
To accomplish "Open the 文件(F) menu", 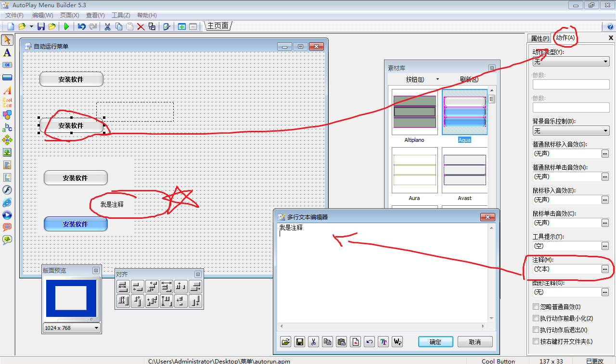I will pyautogui.click(x=14, y=15).
